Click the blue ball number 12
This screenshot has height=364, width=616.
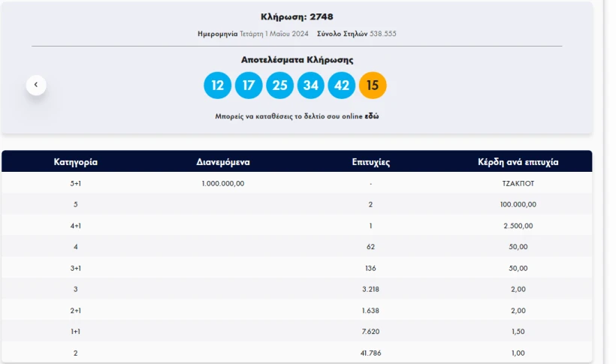click(x=217, y=85)
